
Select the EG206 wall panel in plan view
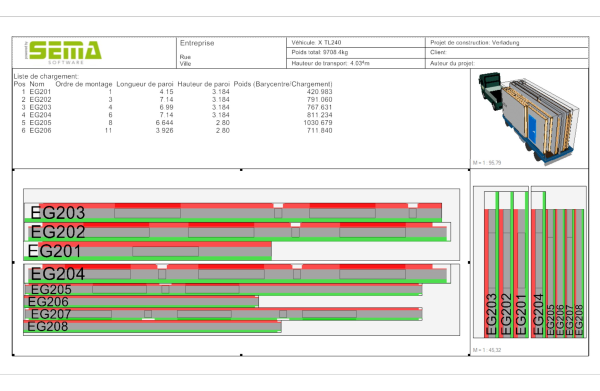[141, 302]
